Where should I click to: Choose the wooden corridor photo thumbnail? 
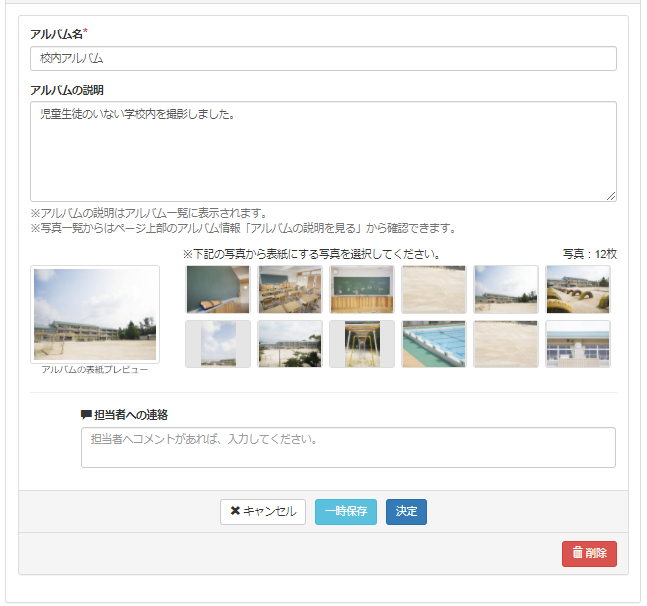[362, 344]
